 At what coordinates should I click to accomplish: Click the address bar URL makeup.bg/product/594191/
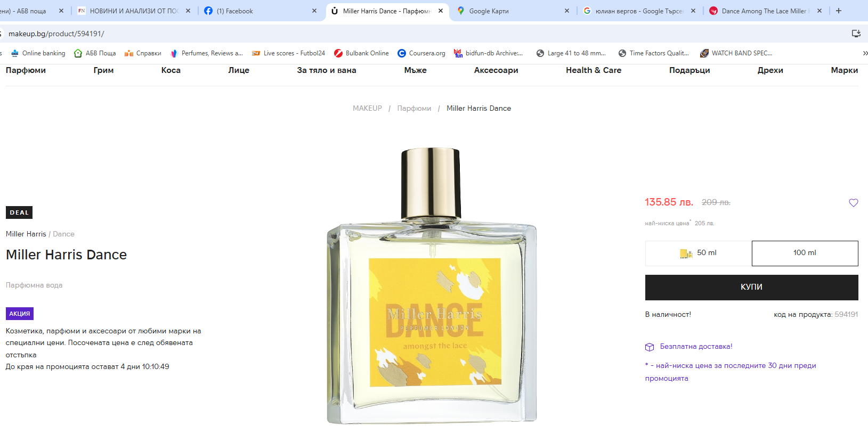click(x=56, y=34)
